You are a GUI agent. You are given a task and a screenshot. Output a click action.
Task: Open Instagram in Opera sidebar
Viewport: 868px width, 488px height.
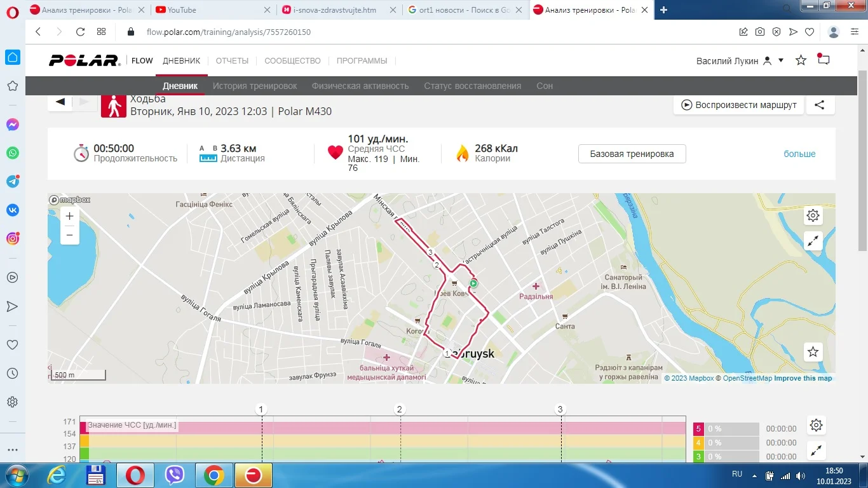pyautogui.click(x=13, y=239)
